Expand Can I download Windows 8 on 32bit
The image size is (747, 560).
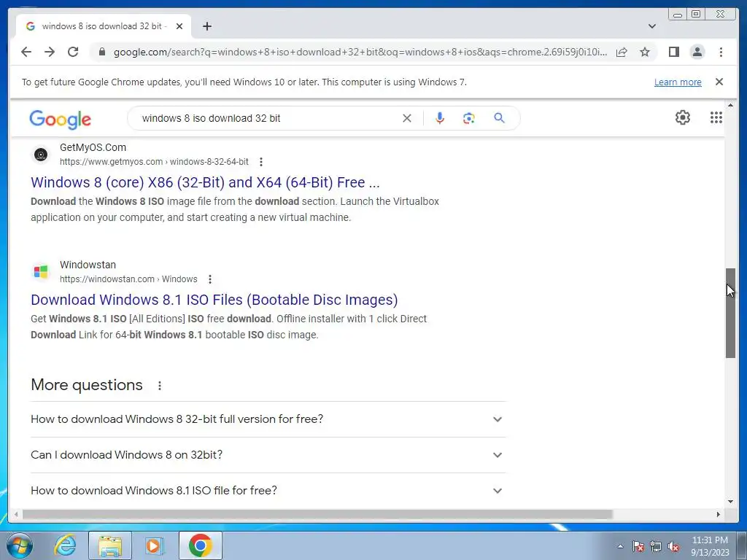[x=268, y=455]
